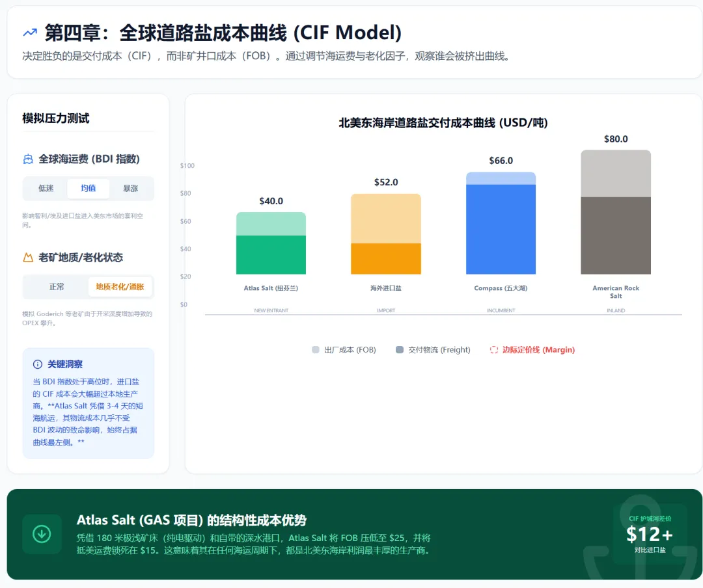Screen dimensions: 703x588
Task: Click the NEW ENTRANT category label
Action: point(271,310)
